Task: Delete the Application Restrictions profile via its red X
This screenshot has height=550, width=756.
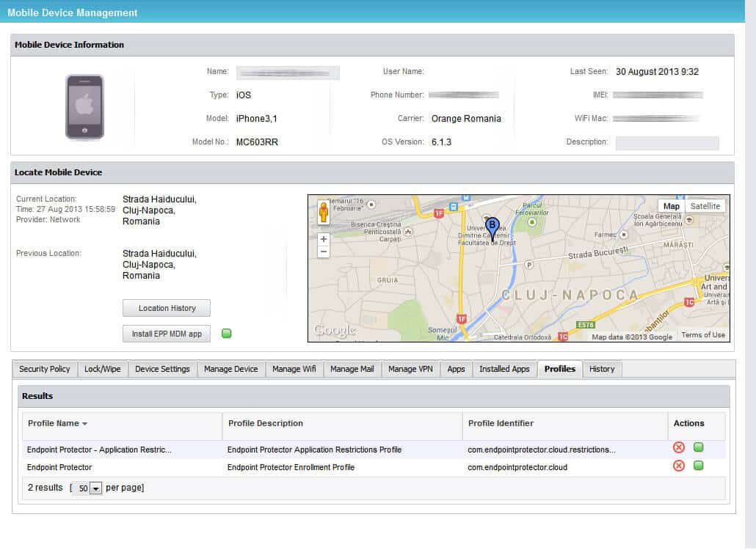Action: 678,447
